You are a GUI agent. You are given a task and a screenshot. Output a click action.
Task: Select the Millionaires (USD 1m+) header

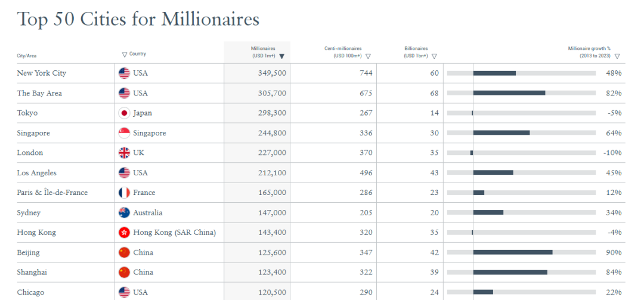tap(264, 52)
